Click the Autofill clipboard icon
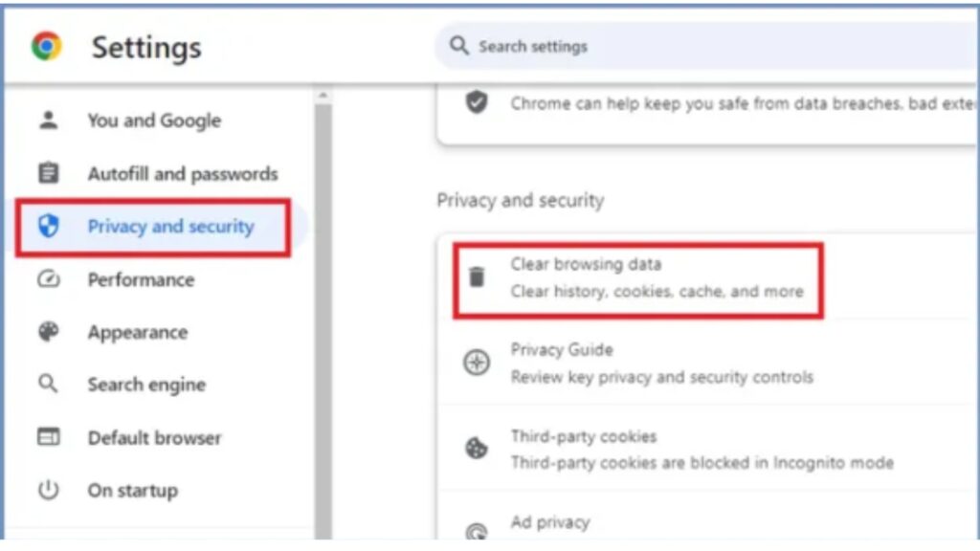The height and width of the screenshot is (551, 980). (x=48, y=173)
